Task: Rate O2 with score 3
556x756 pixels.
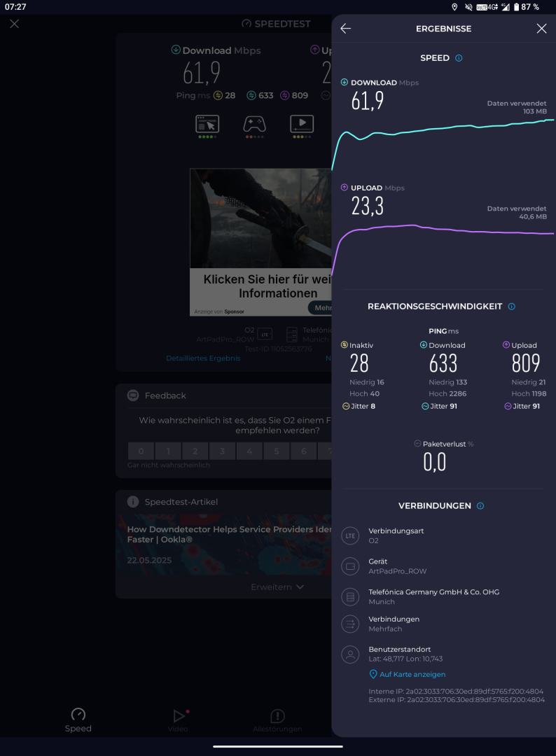Action: point(222,451)
